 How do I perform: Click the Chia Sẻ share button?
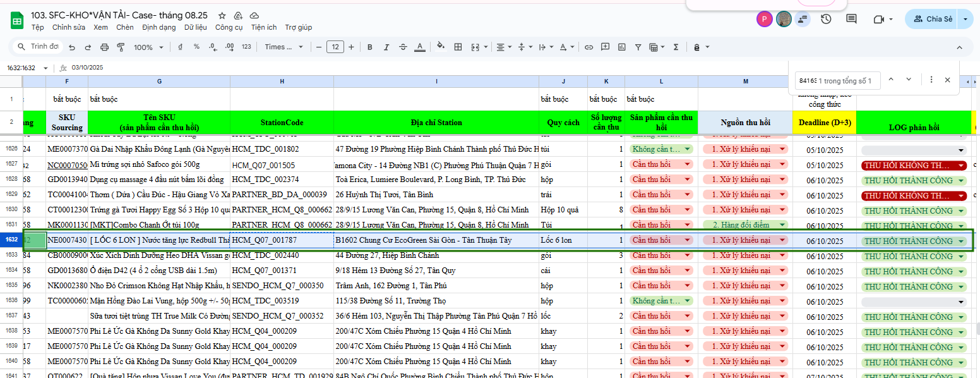932,19
